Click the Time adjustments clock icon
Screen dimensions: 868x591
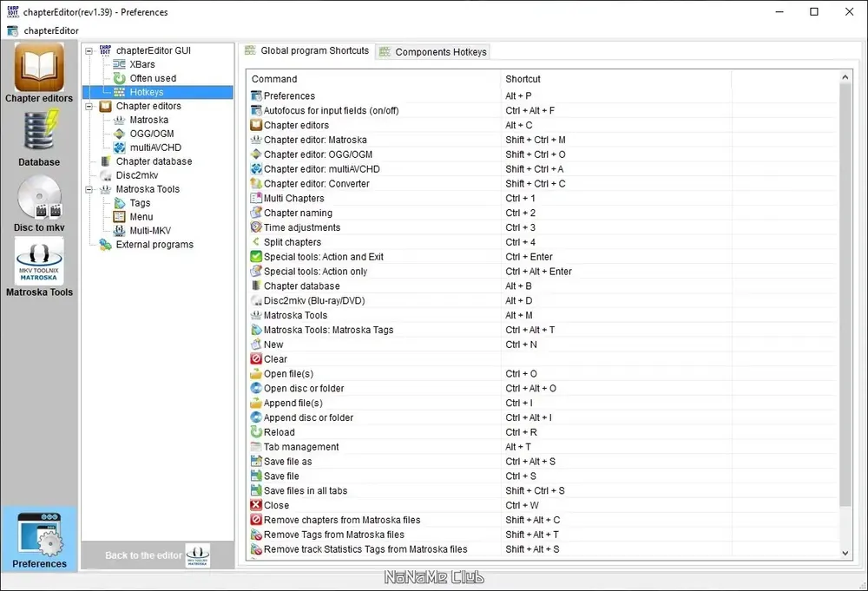tap(256, 227)
